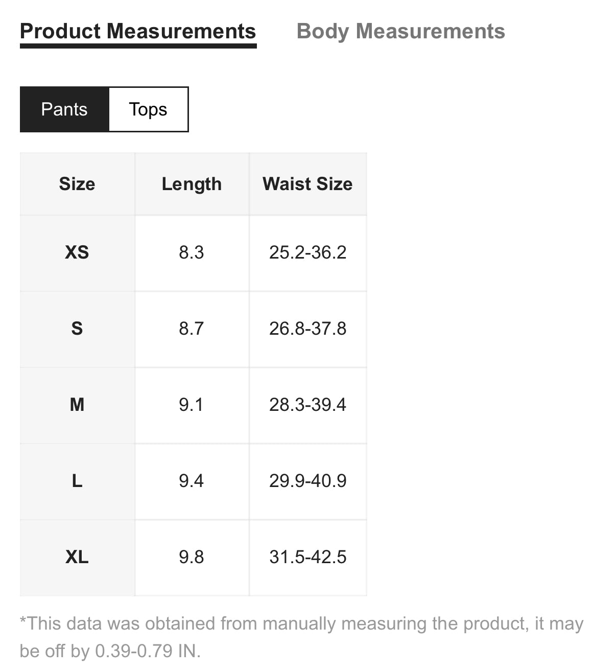Image resolution: width=616 pixels, height=672 pixels.
Task: Switch to the Product Measurements tab
Action: coord(138,32)
